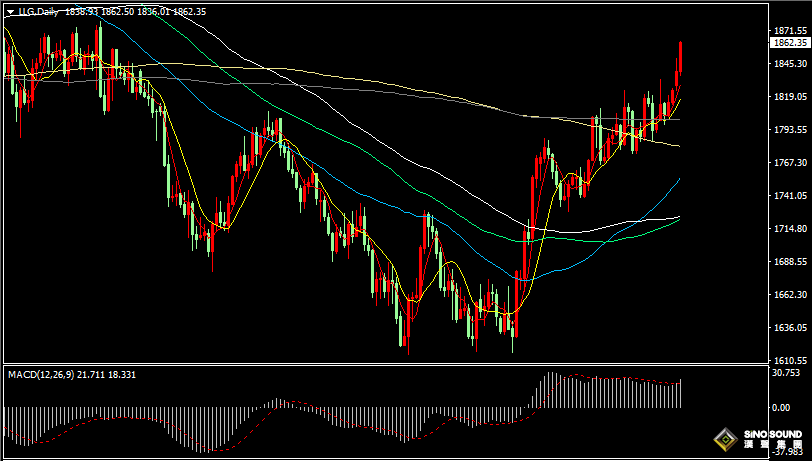Viewport: 812px width, 461px height.
Task: Click the OHLC values in chart header
Action: [134, 12]
